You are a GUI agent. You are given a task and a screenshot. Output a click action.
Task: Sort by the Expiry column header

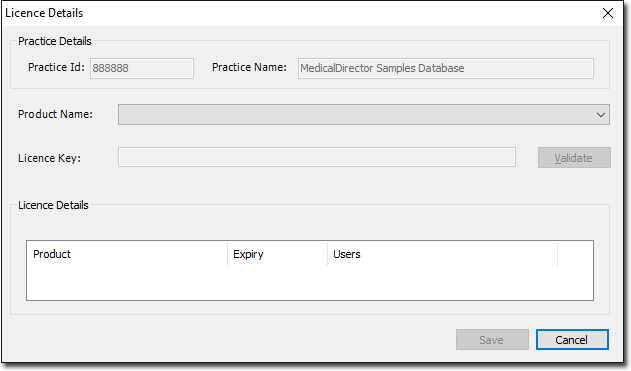(277, 254)
